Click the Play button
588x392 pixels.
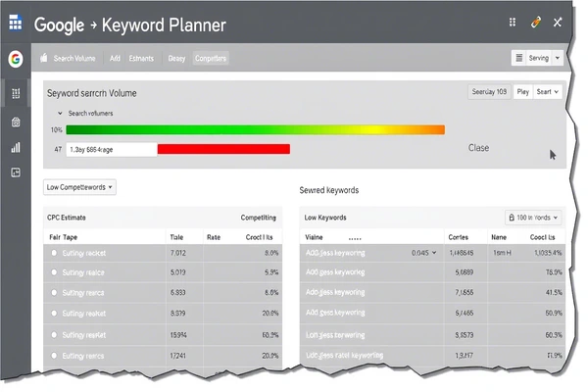point(522,92)
